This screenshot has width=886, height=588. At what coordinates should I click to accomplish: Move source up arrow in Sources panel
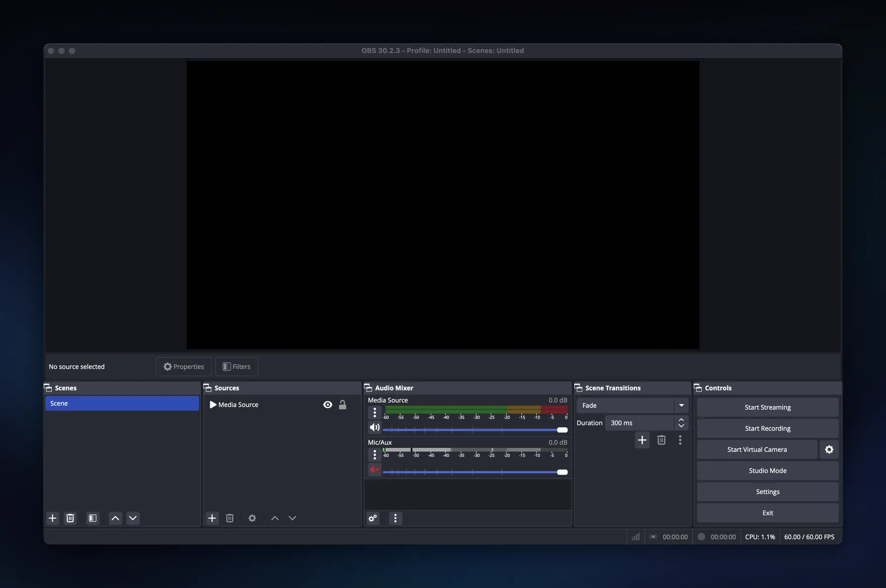(275, 518)
